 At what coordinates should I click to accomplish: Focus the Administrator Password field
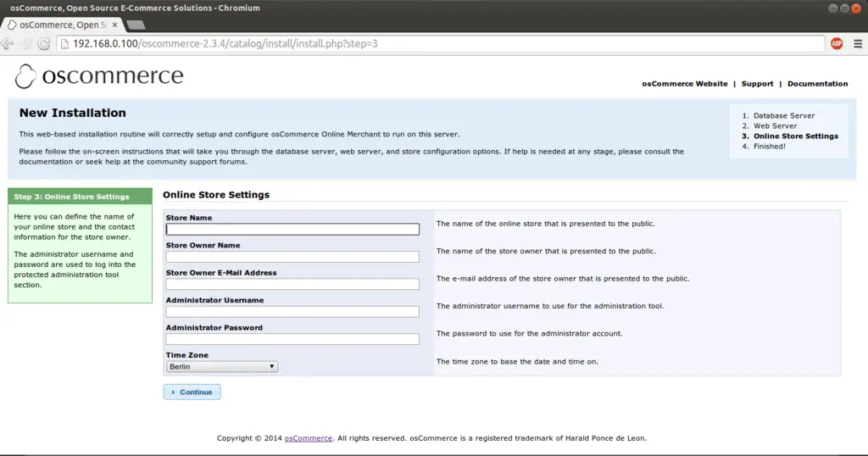(x=292, y=339)
